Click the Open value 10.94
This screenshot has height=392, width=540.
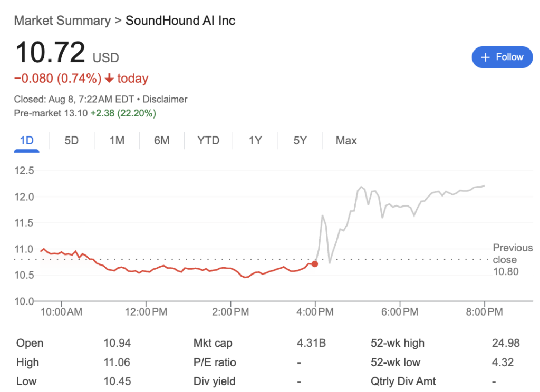click(117, 343)
